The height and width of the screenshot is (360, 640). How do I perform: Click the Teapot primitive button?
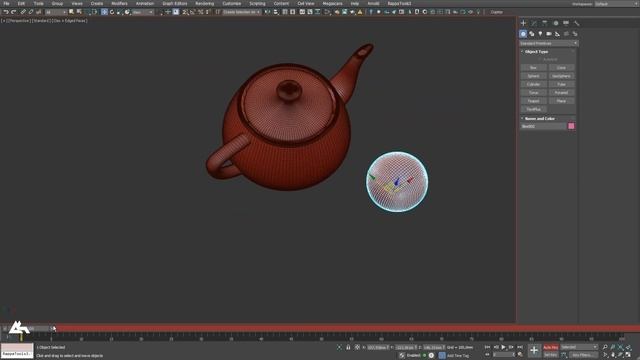pos(533,101)
